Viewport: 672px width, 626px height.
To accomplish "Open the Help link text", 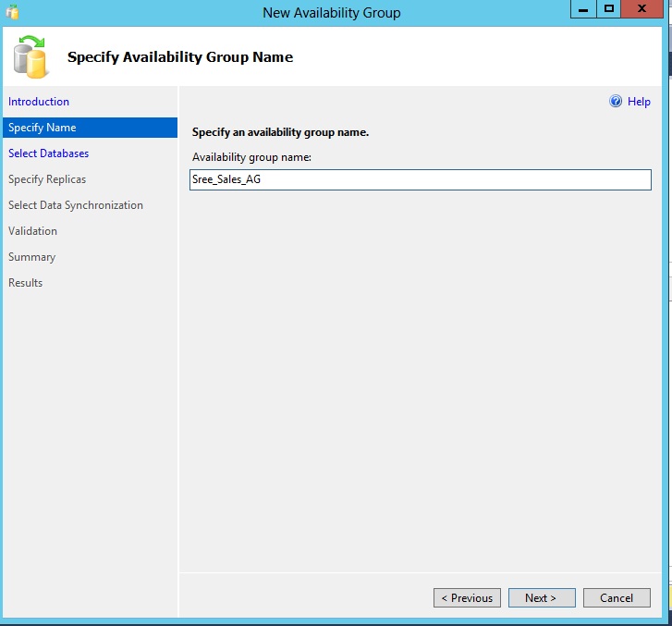I will pos(639,102).
